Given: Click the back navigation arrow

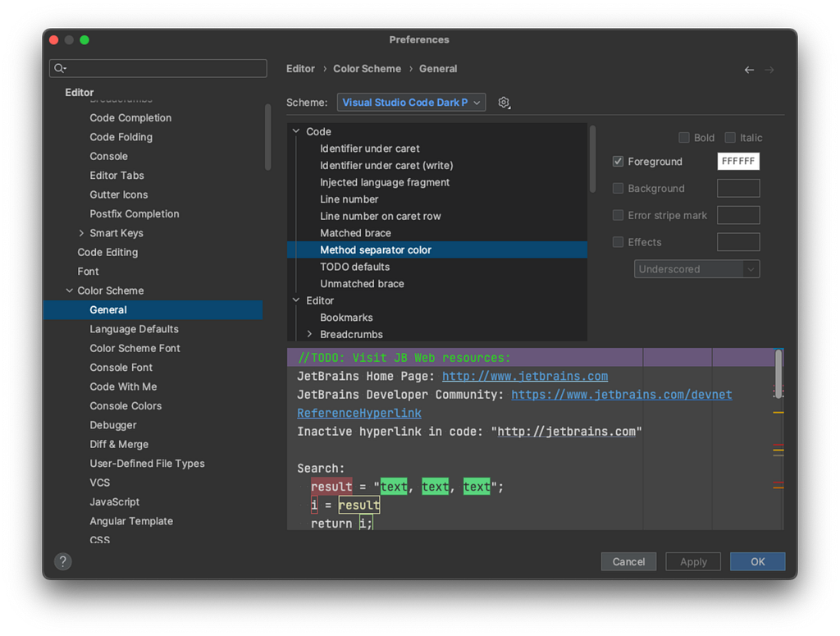Looking at the screenshot, I should (x=749, y=70).
